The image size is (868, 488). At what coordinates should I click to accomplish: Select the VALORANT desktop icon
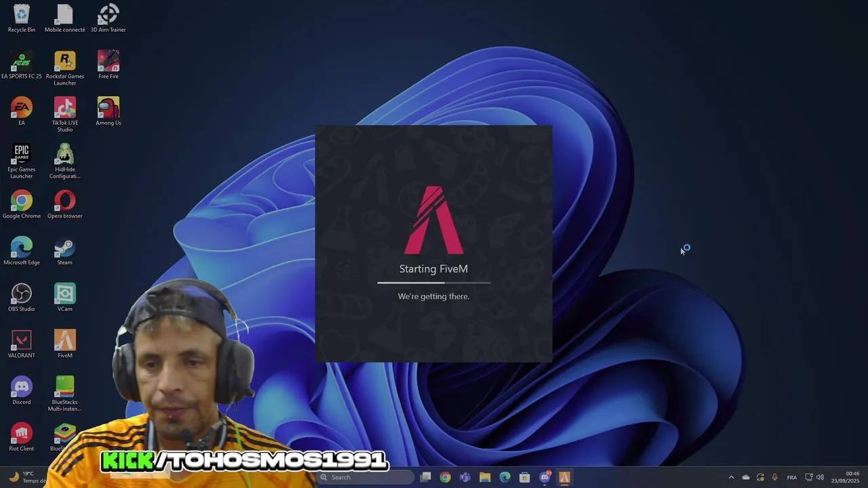click(22, 344)
